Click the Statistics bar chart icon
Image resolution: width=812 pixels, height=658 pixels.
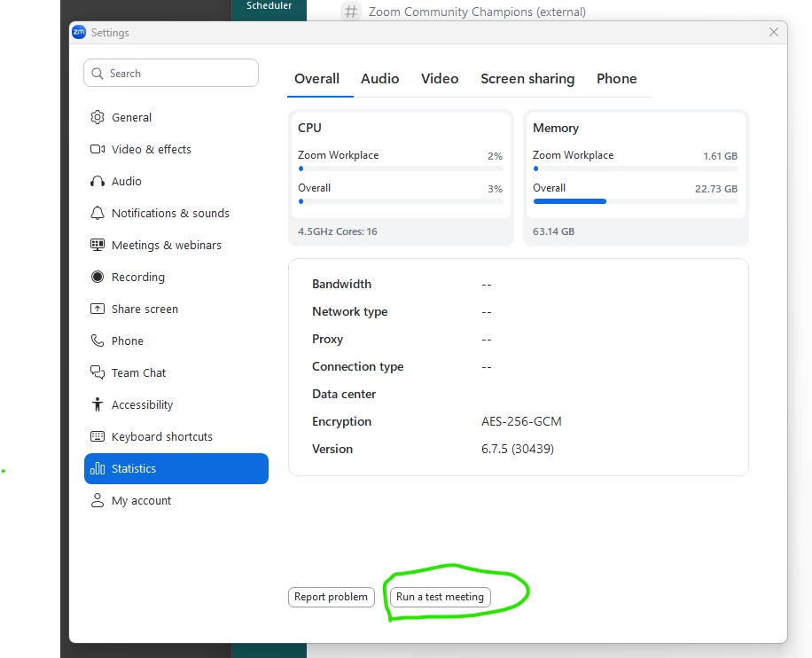click(98, 468)
